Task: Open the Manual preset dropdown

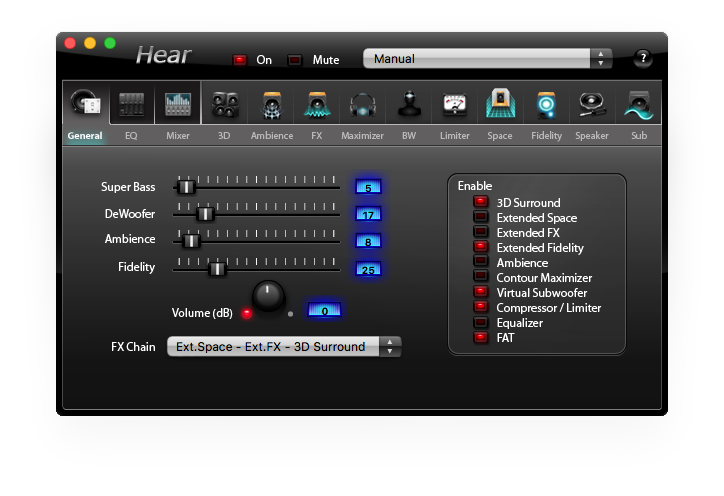Action: pyautogui.click(x=487, y=59)
